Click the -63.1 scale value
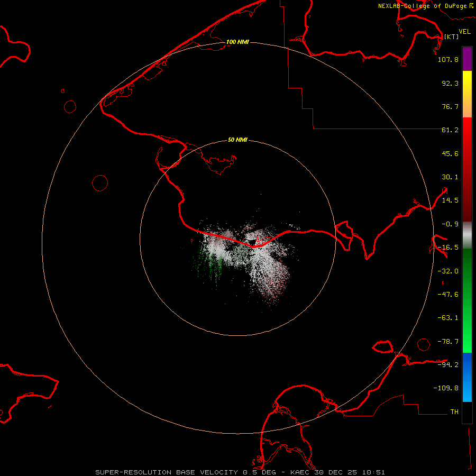The image size is (476, 476). pos(448,318)
